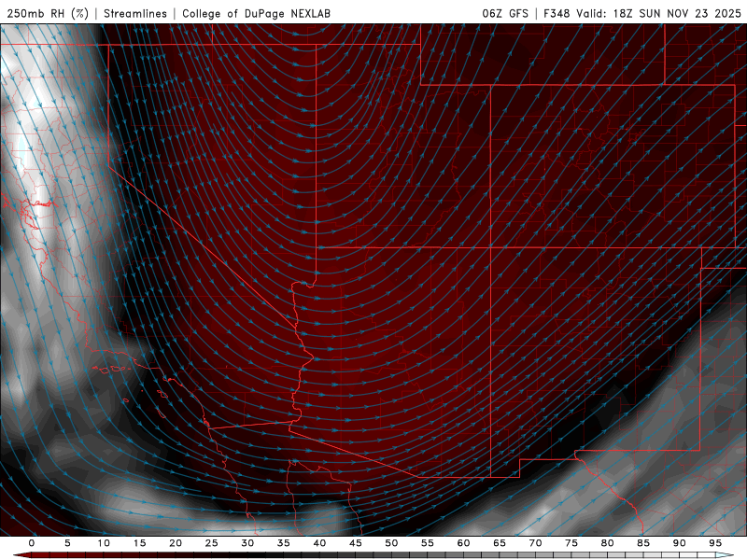Click the "60" label on the legend
The width and height of the screenshot is (747, 560).
463,543
